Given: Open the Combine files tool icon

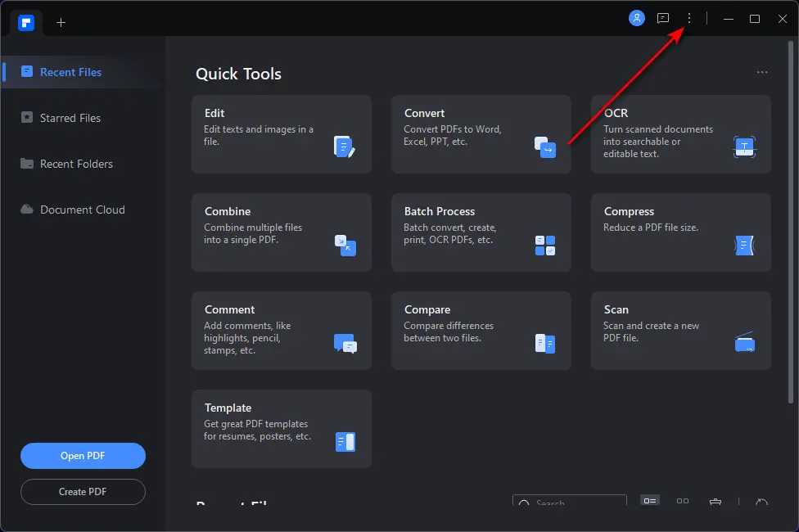Looking at the screenshot, I should point(345,245).
